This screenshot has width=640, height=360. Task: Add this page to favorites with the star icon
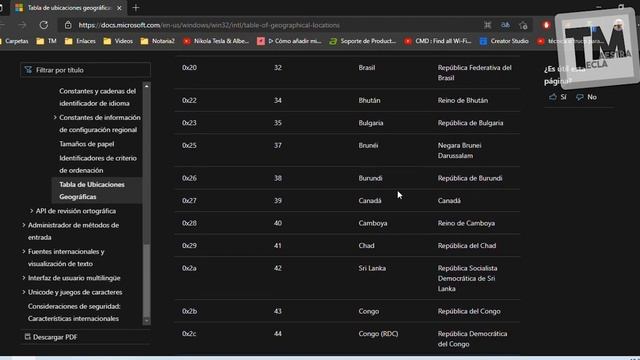coord(523,25)
